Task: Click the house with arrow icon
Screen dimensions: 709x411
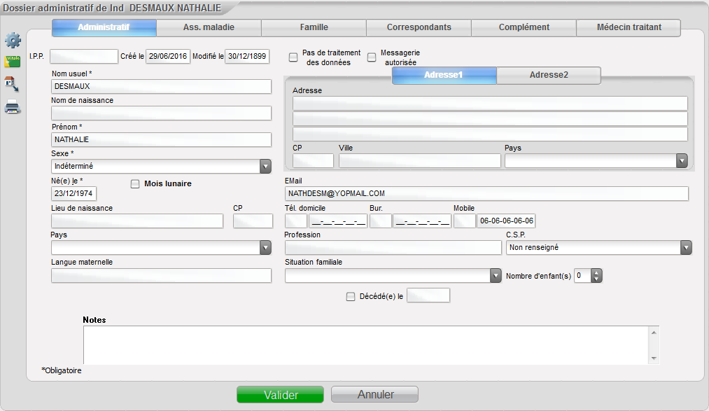Action: (13, 85)
